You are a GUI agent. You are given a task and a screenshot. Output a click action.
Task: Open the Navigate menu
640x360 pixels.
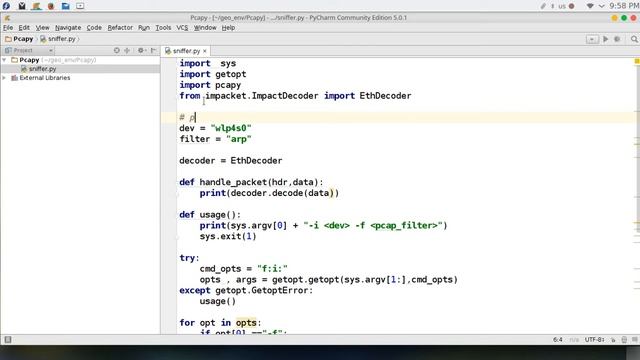pos(68,28)
